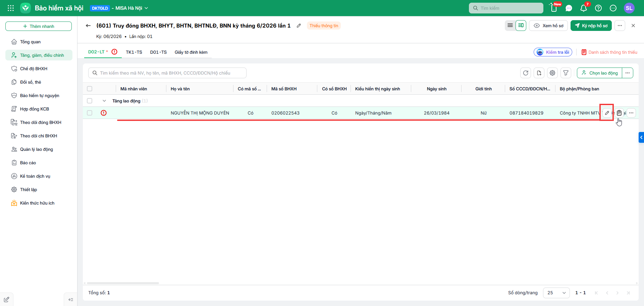Image resolution: width=644 pixels, height=306 pixels.
Task: Tick the checkbox for NGUYỄN THỊ MỘNG DUYÊN
Action: [90, 113]
